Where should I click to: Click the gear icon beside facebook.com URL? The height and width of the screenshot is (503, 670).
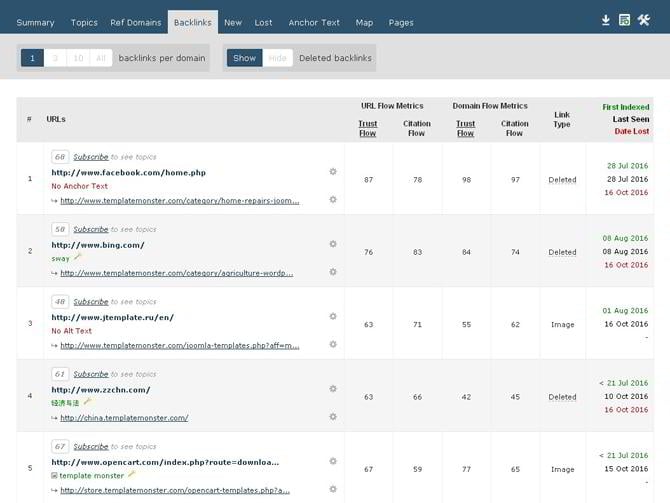[333, 172]
